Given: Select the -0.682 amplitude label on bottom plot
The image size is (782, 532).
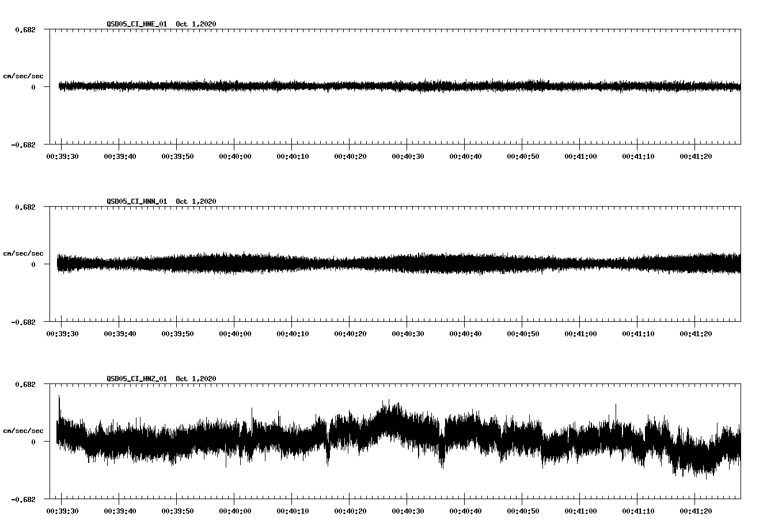Looking at the screenshot, I should [x=24, y=500].
